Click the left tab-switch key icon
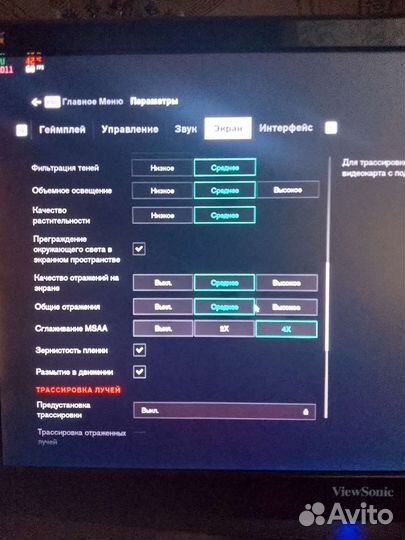Screen dimensions: 405x540 tap(22, 130)
